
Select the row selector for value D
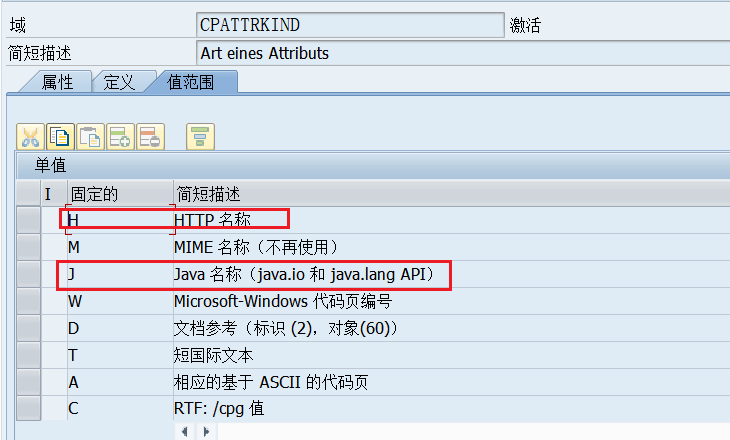(28, 328)
